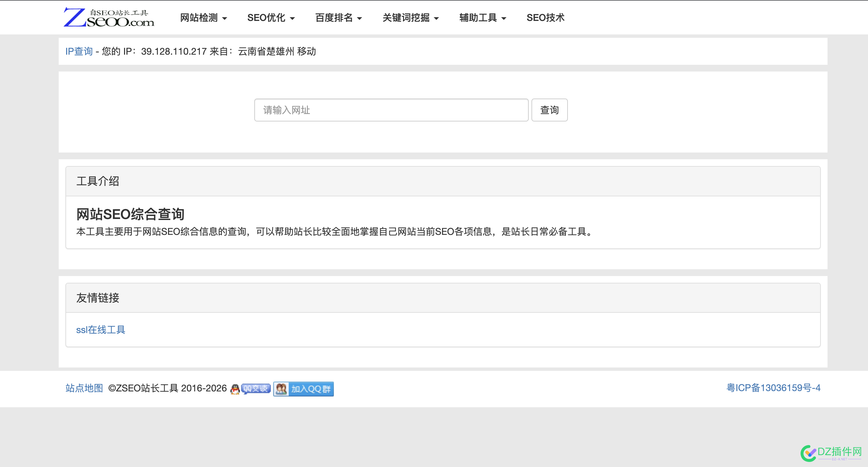Click the 加入QQ群 badge
Image resolution: width=868 pixels, height=467 pixels.
coord(303,389)
